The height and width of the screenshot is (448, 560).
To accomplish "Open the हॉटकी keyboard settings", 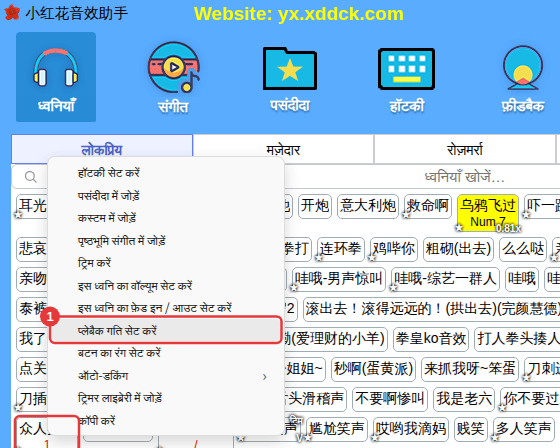I will (406, 79).
